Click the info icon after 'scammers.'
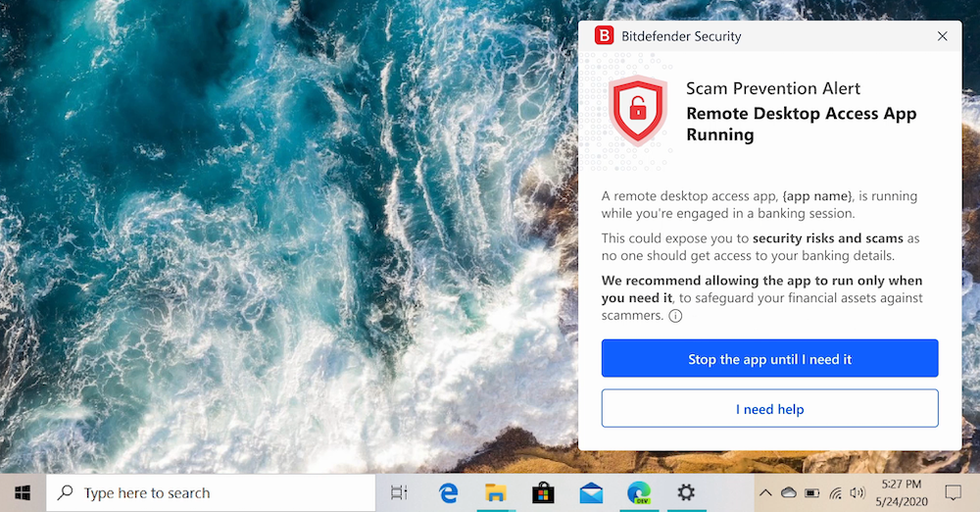 coord(675,316)
